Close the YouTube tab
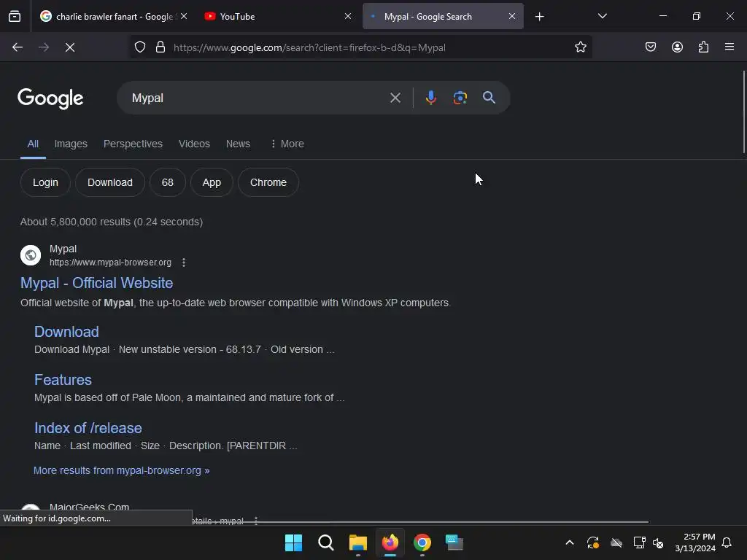The image size is (747, 560). coord(348,17)
